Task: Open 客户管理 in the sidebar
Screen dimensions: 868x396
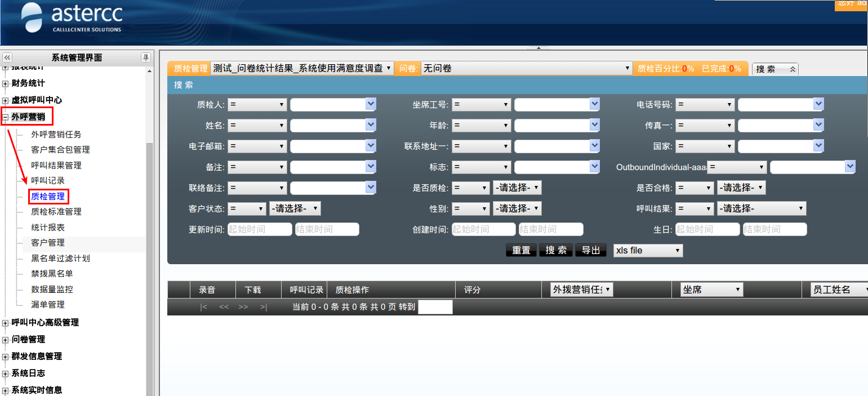Action: [x=48, y=243]
